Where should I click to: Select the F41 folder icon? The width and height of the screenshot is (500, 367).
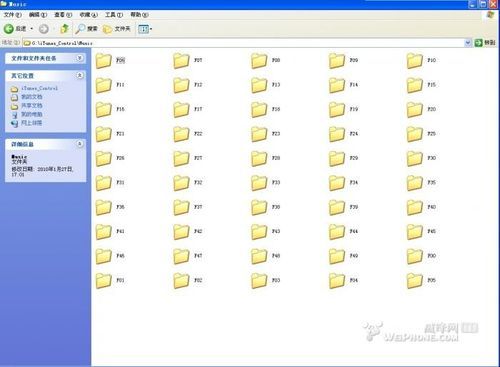(103, 232)
